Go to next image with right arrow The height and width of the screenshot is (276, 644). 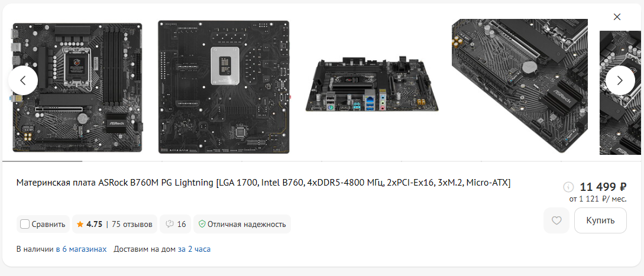(x=620, y=80)
